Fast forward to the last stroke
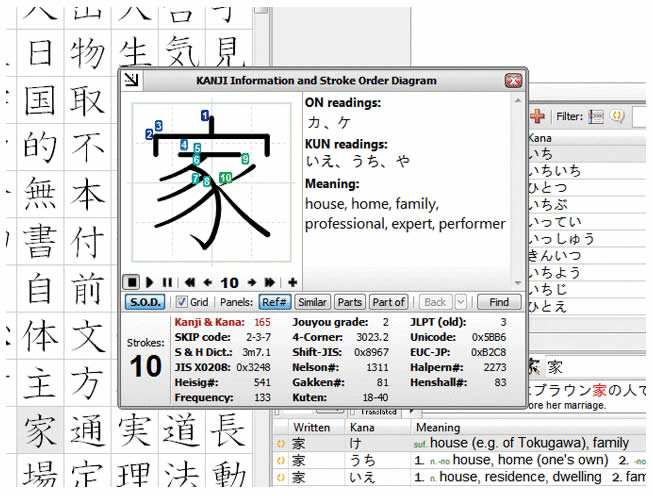This screenshot has width=653, height=496. tap(270, 282)
